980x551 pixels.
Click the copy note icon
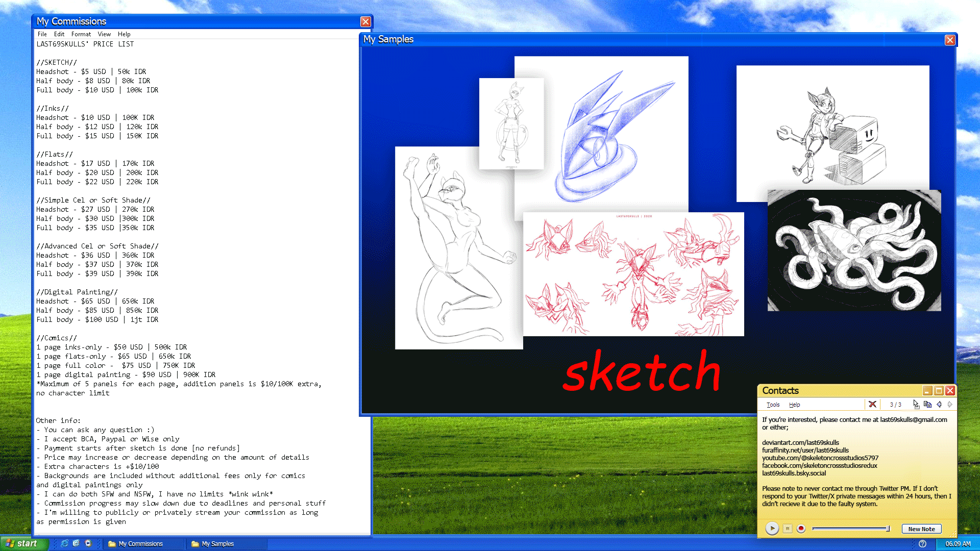tap(927, 404)
